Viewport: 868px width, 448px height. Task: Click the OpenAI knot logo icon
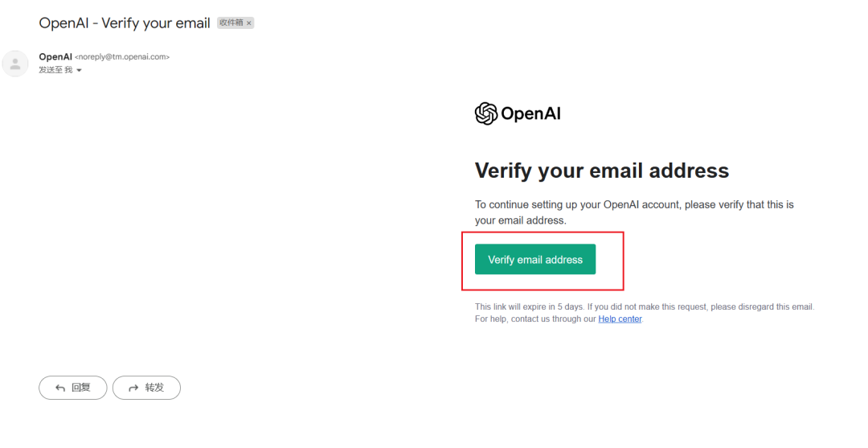pos(486,113)
